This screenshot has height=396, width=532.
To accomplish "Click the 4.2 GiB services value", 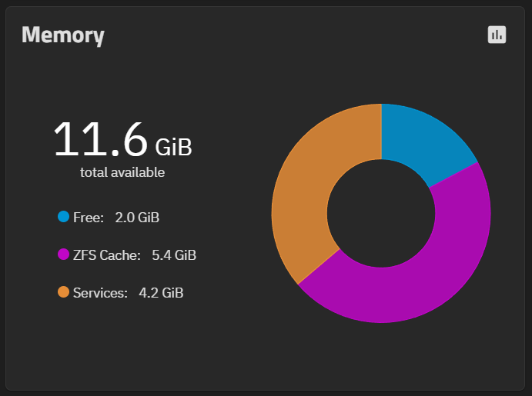I will (x=161, y=293).
